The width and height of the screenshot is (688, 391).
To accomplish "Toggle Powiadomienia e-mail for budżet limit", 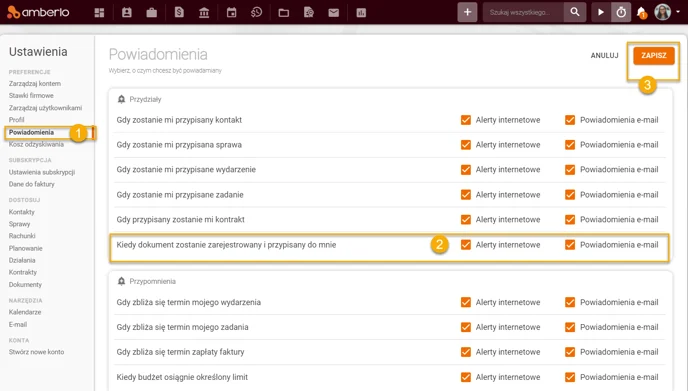I will pos(570,377).
